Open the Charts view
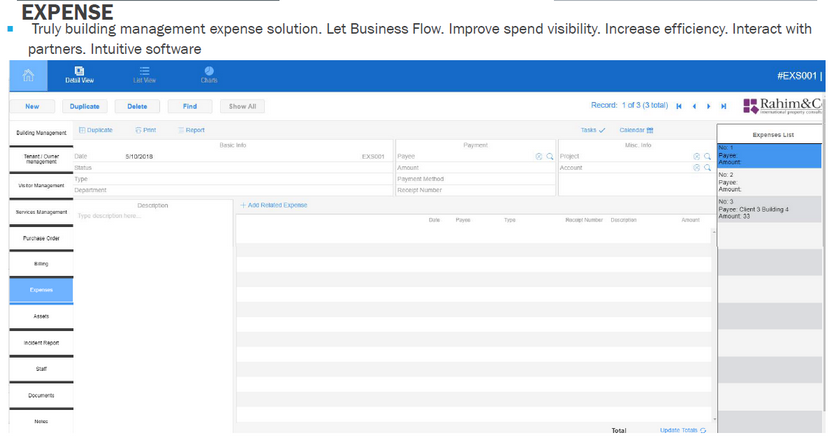The width and height of the screenshot is (838, 444). click(x=209, y=75)
